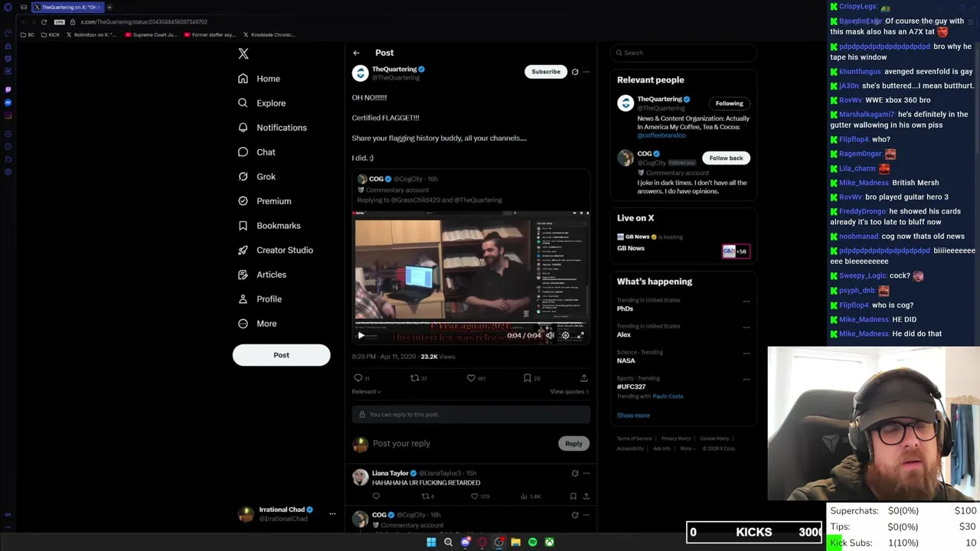980x551 pixels.
Task: Open video settings gear
Action: (566, 335)
